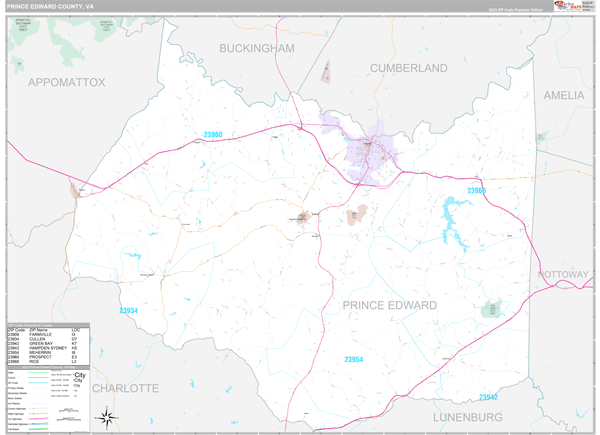Click the CUMBERLAND county label
The height and width of the screenshot is (435, 600).
tap(409, 68)
